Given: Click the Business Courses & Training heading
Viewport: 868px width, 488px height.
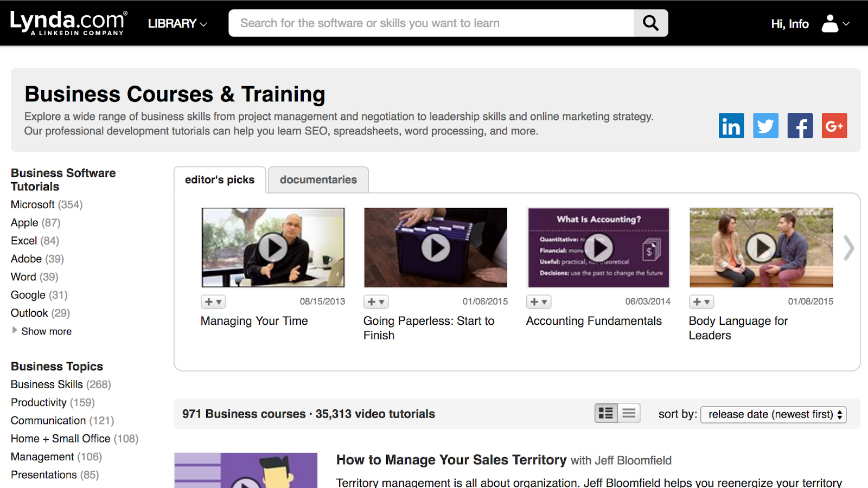Looking at the screenshot, I should [175, 94].
